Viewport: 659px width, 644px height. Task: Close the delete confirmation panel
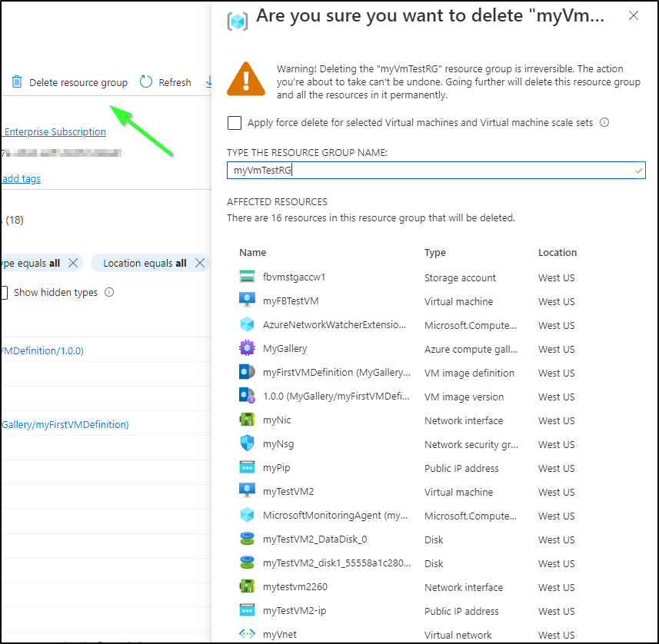[x=634, y=15]
